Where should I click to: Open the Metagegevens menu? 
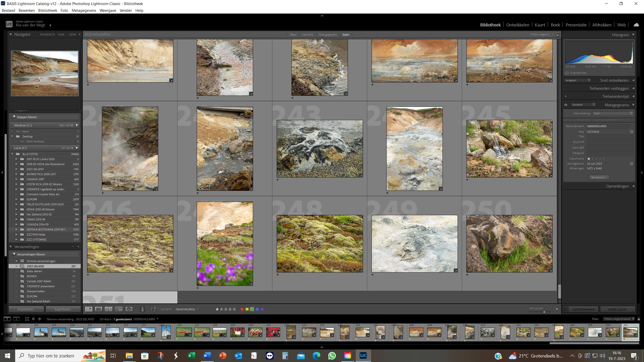tap(84, 11)
